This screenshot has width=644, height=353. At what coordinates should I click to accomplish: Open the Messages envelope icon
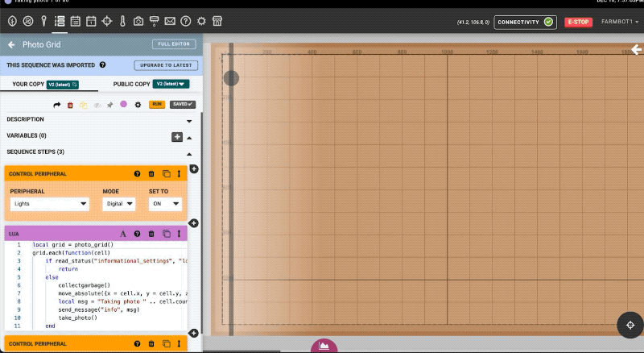pos(170,21)
